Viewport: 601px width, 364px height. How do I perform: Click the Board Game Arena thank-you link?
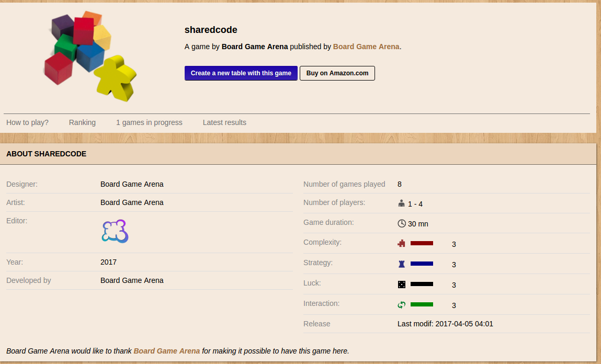[166, 351]
